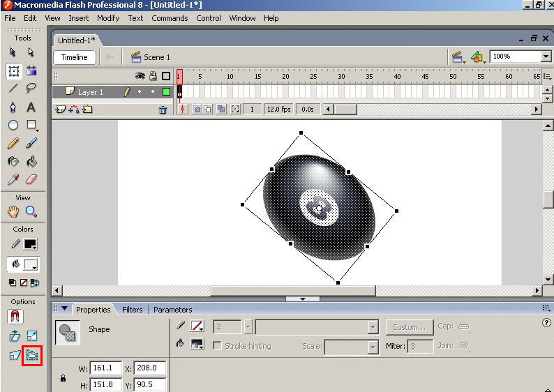Toggle lock all layers padlock icon
The height and width of the screenshot is (392, 554).
pos(153,75)
